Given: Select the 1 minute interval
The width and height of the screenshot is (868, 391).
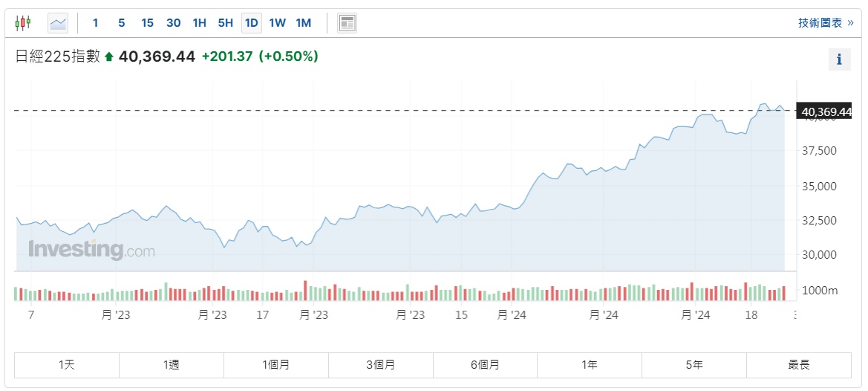Looking at the screenshot, I should tap(95, 23).
